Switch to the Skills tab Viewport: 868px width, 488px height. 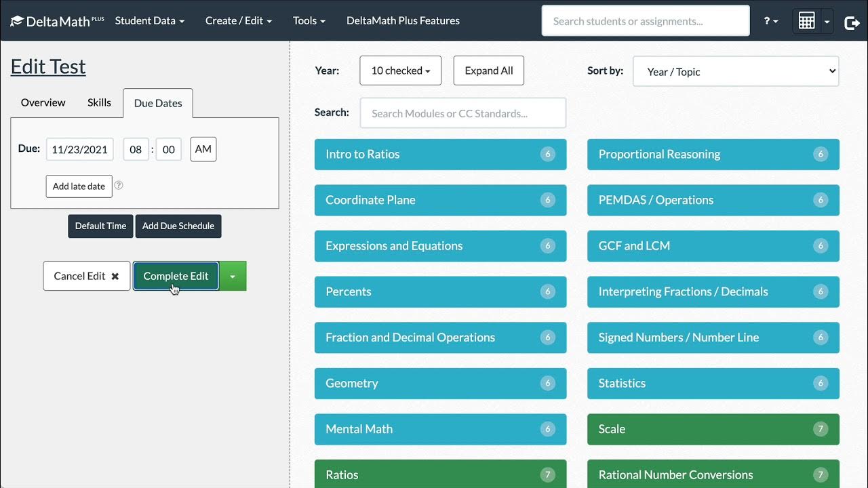(99, 102)
